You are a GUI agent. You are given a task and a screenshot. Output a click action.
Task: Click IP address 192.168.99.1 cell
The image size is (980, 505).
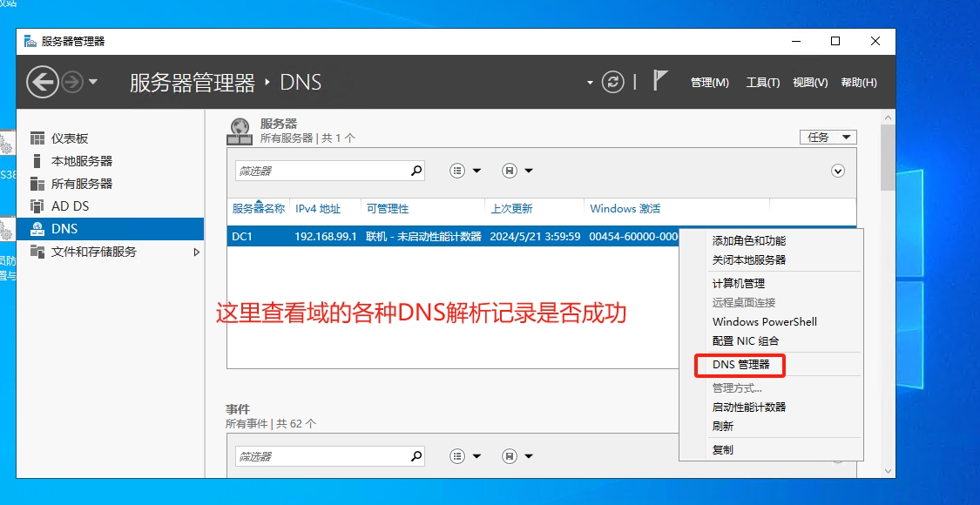tap(326, 236)
